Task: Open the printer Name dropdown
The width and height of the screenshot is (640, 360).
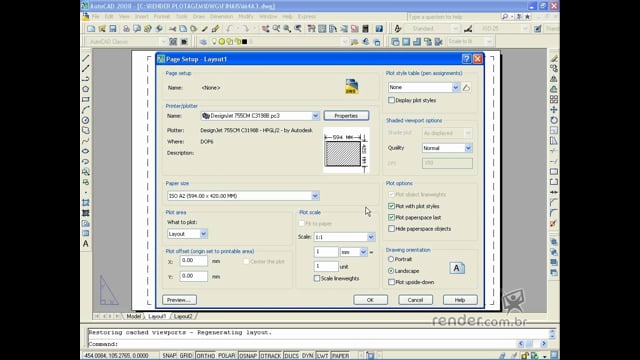Action: 315,116
